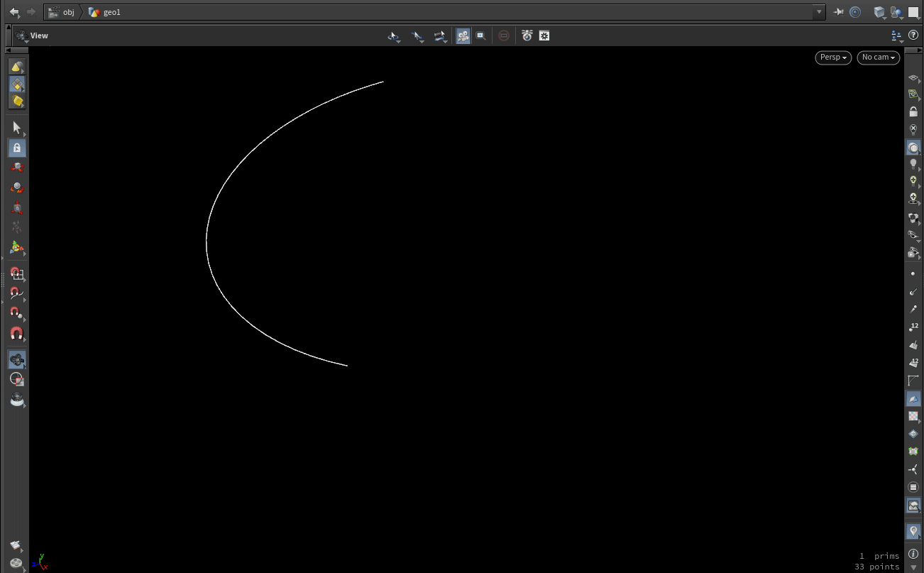Viewport: 924px width, 573px height.
Task: Activate the Rotate tool
Action: 18,188
